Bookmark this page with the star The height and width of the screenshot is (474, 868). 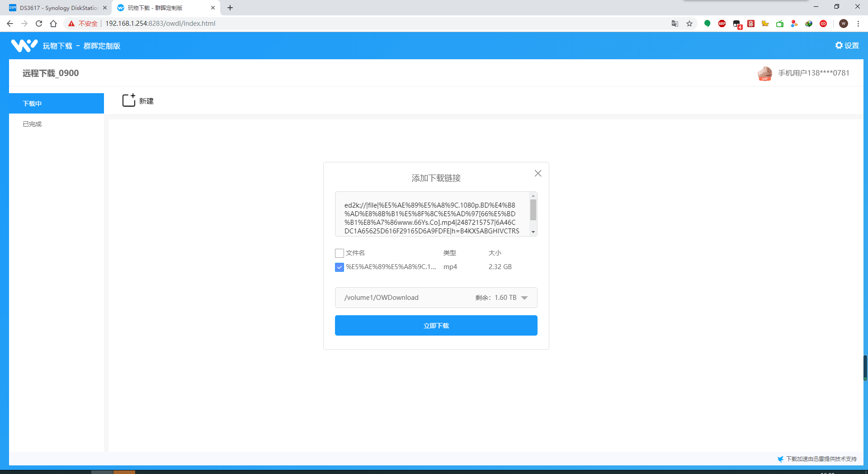tap(689, 24)
